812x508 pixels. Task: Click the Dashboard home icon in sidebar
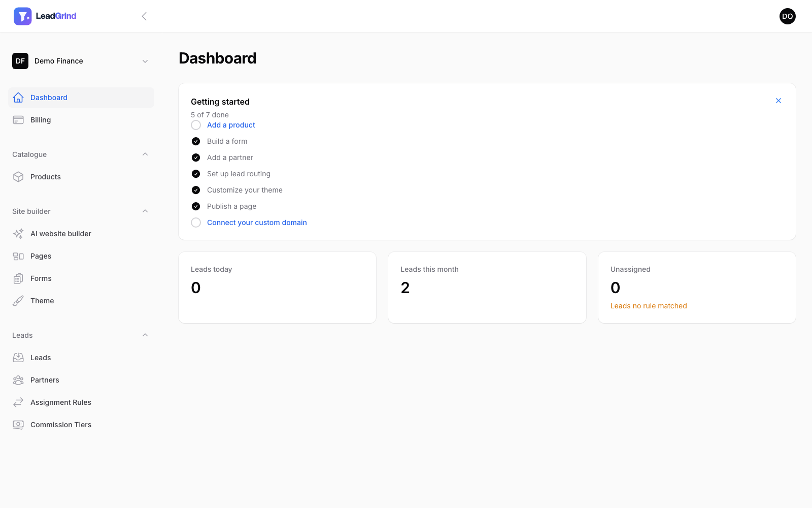18,98
